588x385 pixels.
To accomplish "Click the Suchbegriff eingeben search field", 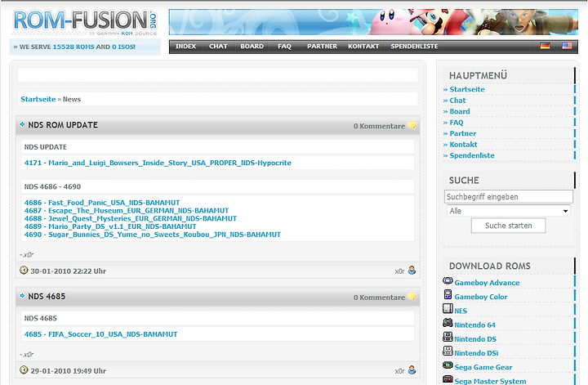I will pyautogui.click(x=509, y=197).
